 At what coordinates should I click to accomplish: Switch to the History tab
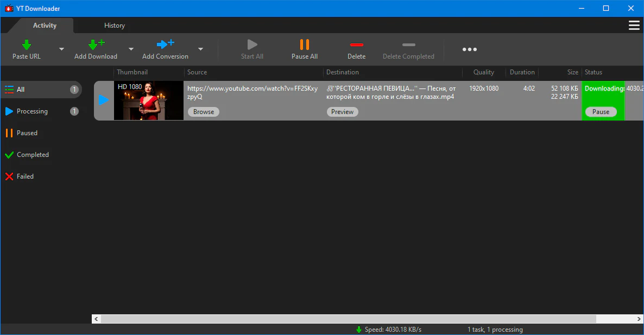[x=115, y=26]
